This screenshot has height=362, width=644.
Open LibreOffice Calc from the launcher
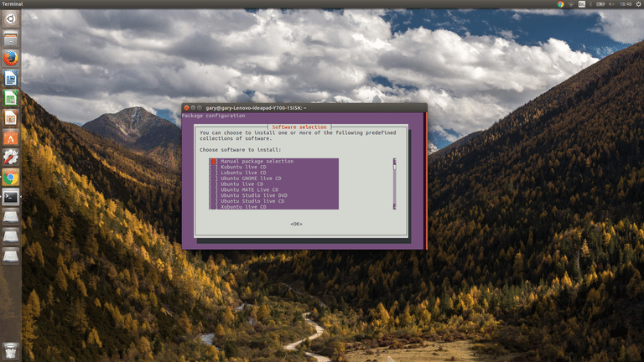point(10,98)
